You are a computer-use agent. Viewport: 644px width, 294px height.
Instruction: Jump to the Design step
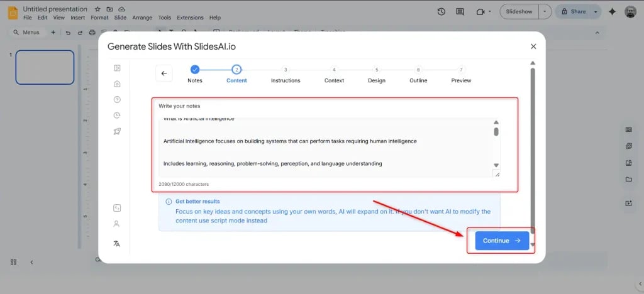click(377, 74)
